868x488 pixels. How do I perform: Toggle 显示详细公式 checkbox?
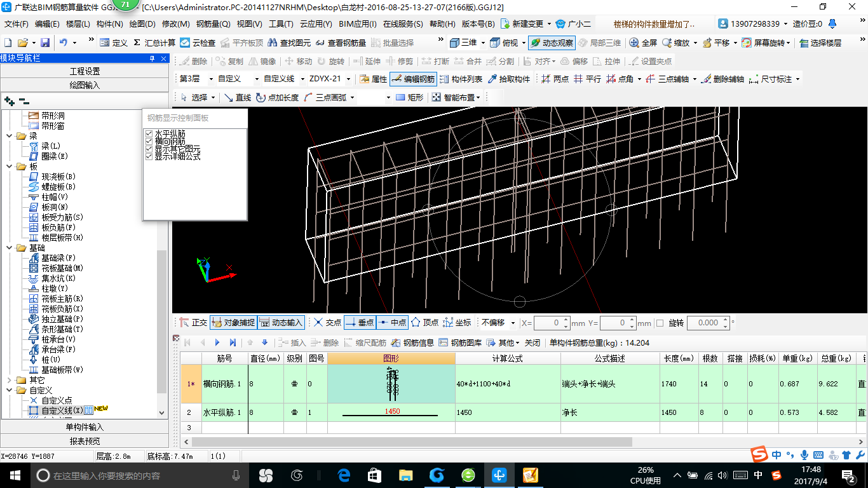click(150, 156)
